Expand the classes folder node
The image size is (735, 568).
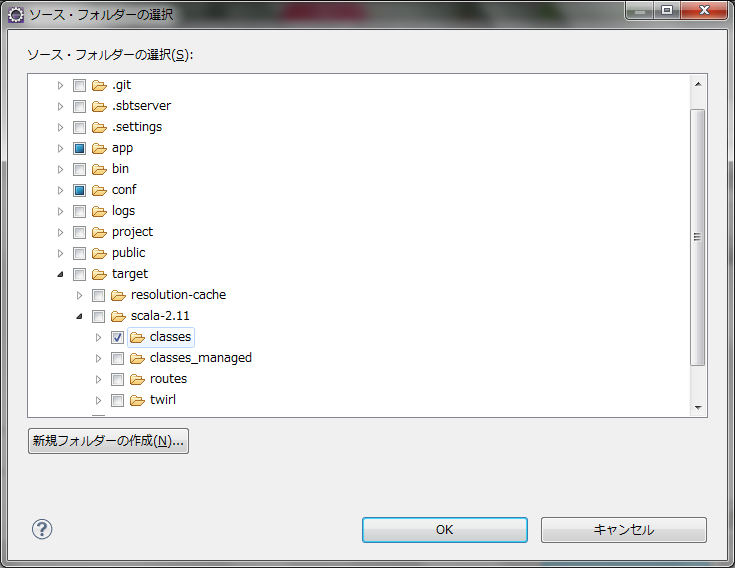coord(98,337)
